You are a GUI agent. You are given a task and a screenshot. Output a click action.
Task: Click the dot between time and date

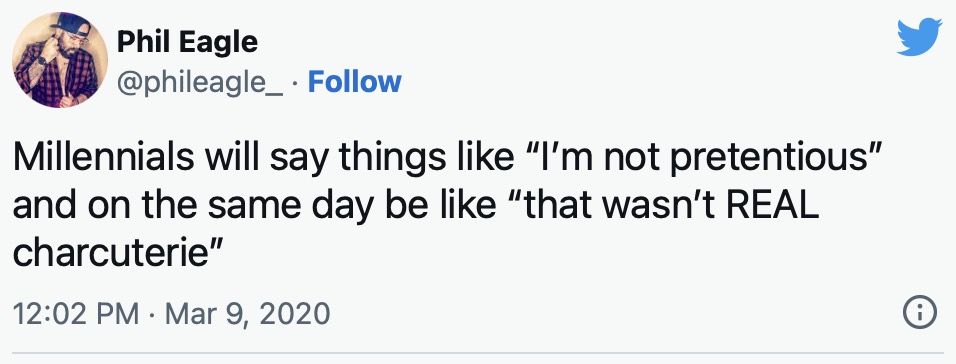pos(152,315)
